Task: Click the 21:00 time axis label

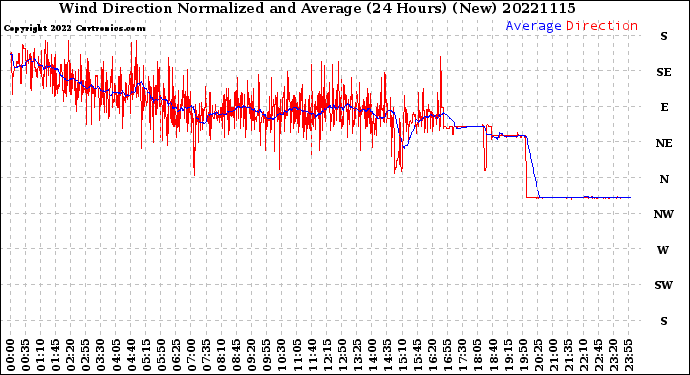Action: [553, 355]
